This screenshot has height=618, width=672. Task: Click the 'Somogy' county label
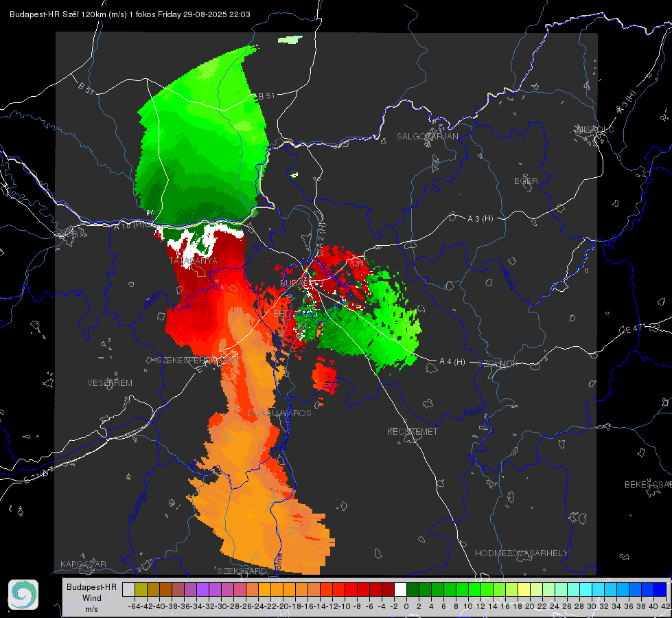coord(137,507)
